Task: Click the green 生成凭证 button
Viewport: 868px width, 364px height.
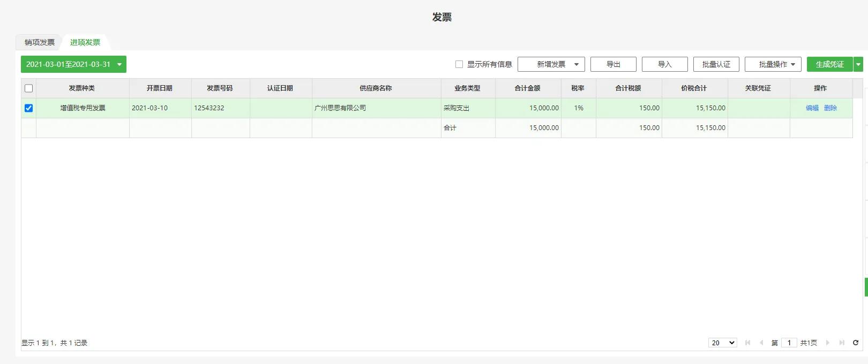Action: tap(829, 64)
